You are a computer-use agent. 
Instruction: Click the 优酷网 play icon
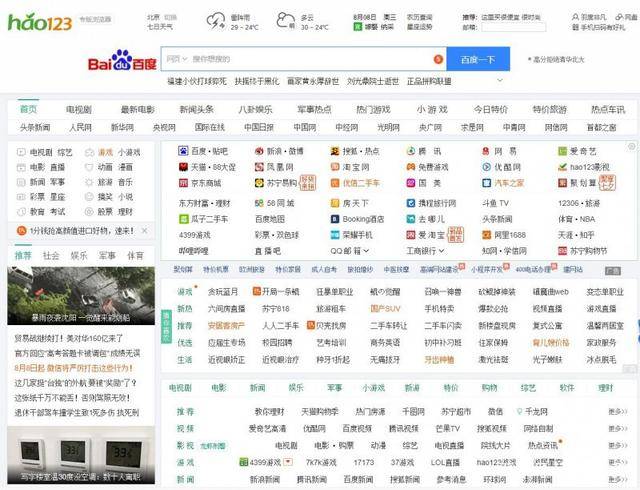coord(486,167)
